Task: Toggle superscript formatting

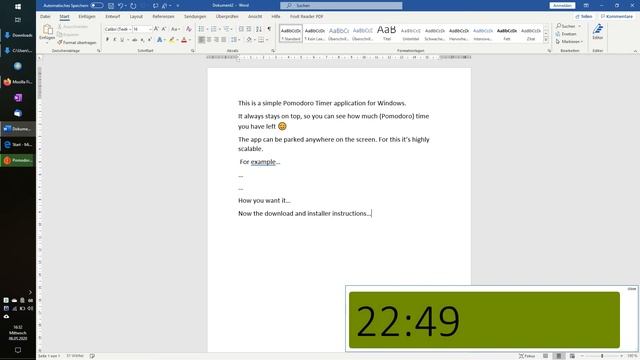Action: 149,40
